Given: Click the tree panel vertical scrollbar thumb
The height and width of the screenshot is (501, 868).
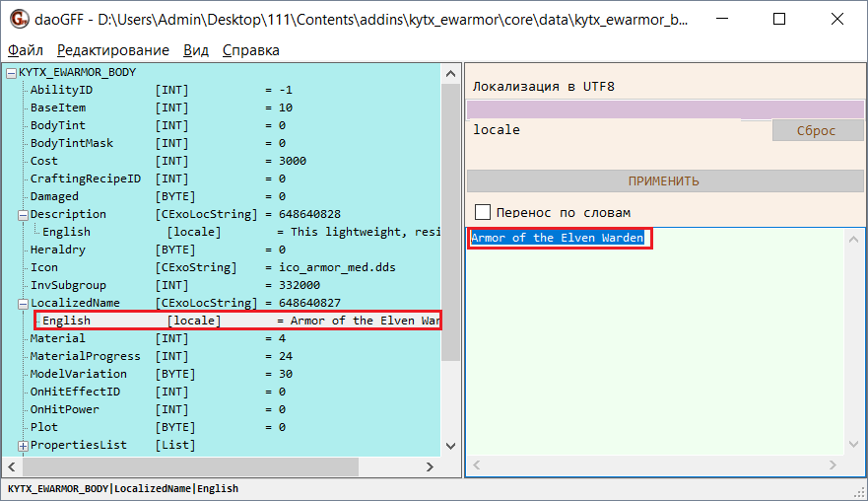Looking at the screenshot, I should (450, 222).
